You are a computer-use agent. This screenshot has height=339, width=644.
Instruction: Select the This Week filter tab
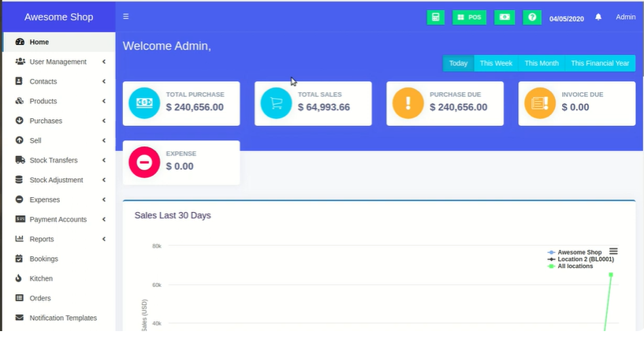[x=496, y=63]
